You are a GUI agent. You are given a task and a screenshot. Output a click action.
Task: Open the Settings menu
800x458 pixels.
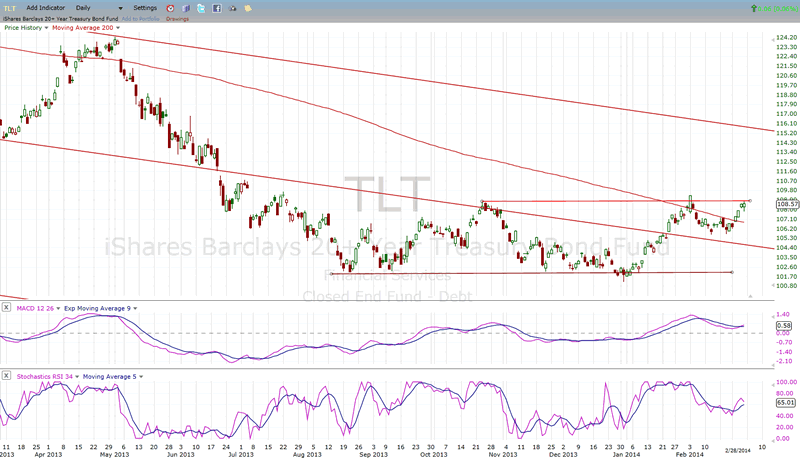click(x=144, y=8)
